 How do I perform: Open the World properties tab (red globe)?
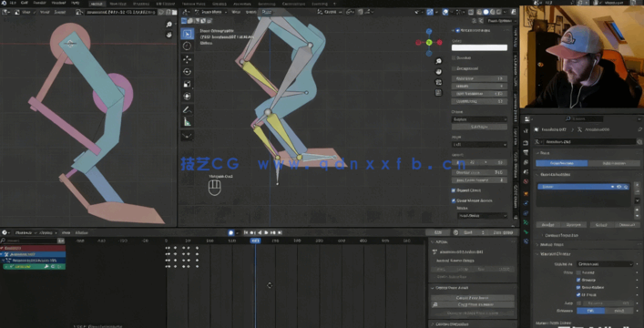[x=526, y=181]
